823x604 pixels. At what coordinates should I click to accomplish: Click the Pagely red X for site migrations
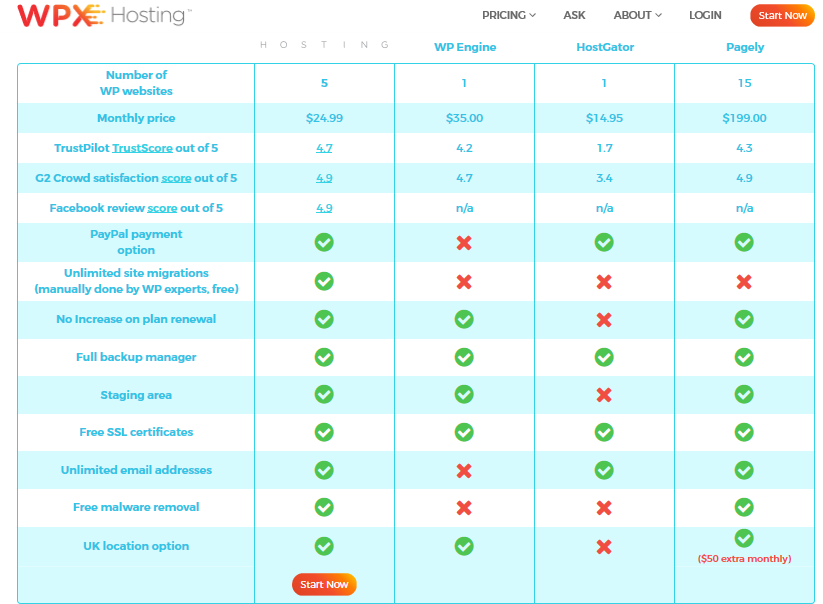tap(744, 282)
